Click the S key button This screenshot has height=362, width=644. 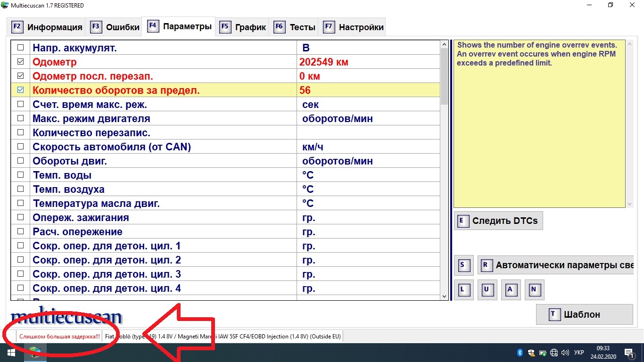462,265
